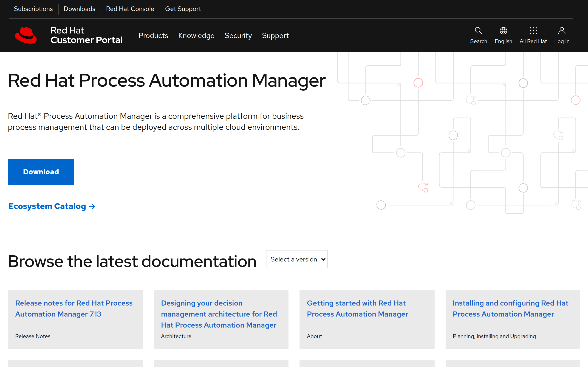Click the globe icon to change language

coord(503,31)
